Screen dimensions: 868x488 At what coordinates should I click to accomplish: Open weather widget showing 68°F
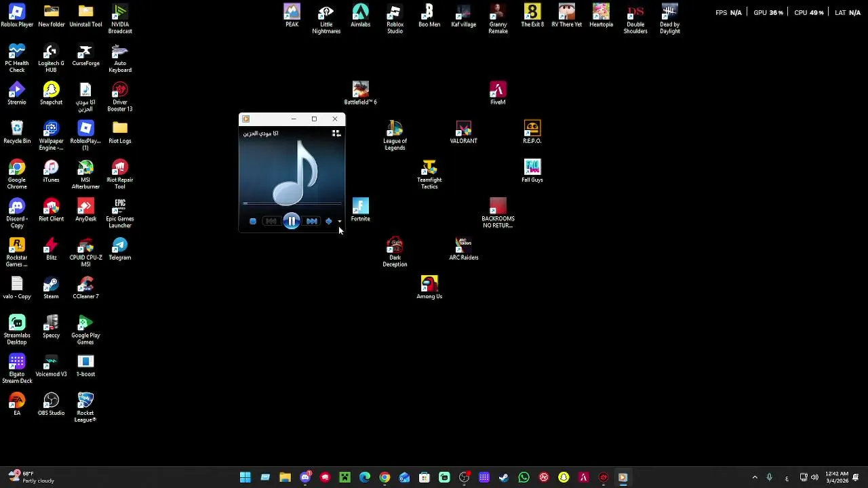tap(31, 478)
